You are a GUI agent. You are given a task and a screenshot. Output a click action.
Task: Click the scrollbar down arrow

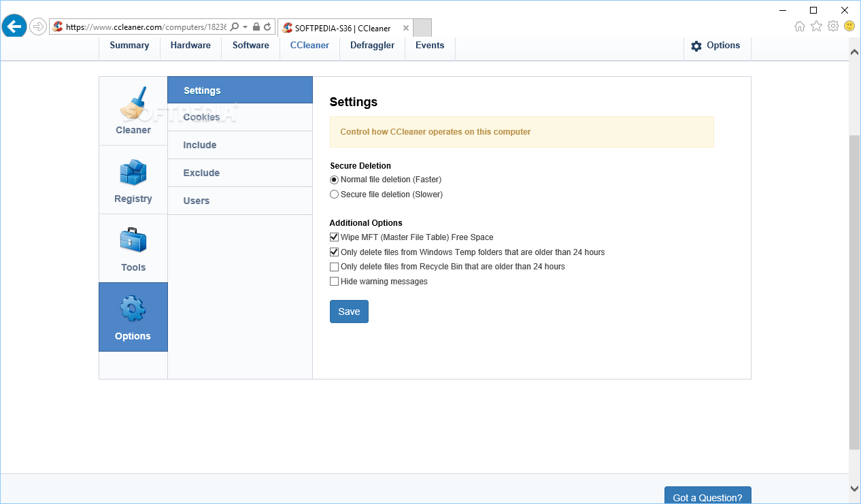coord(855,488)
